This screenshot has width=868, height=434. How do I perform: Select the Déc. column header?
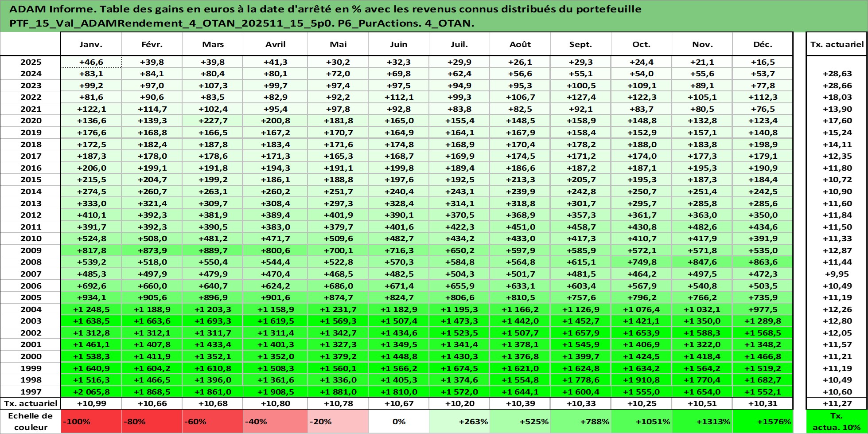click(763, 44)
